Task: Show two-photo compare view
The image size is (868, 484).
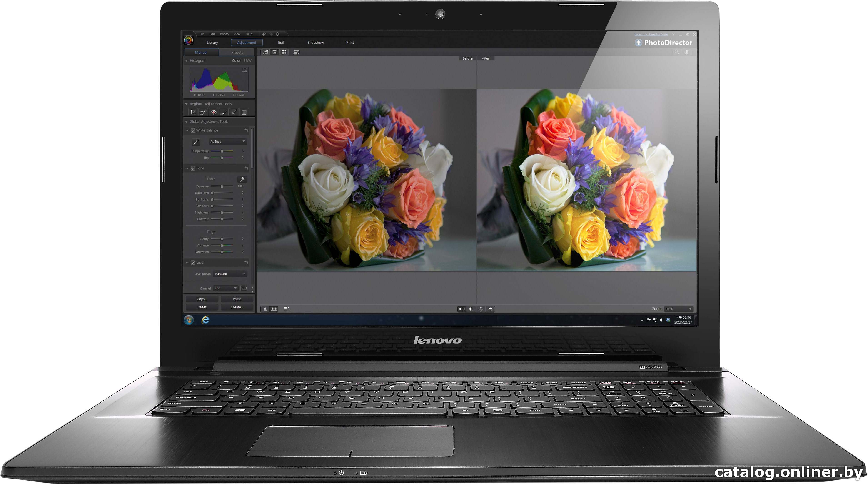Action: pyautogui.click(x=274, y=309)
